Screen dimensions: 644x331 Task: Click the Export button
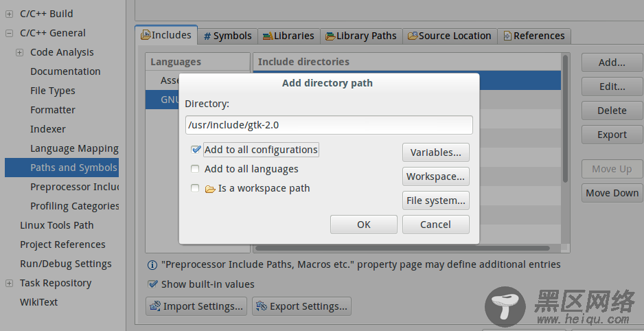(x=612, y=135)
